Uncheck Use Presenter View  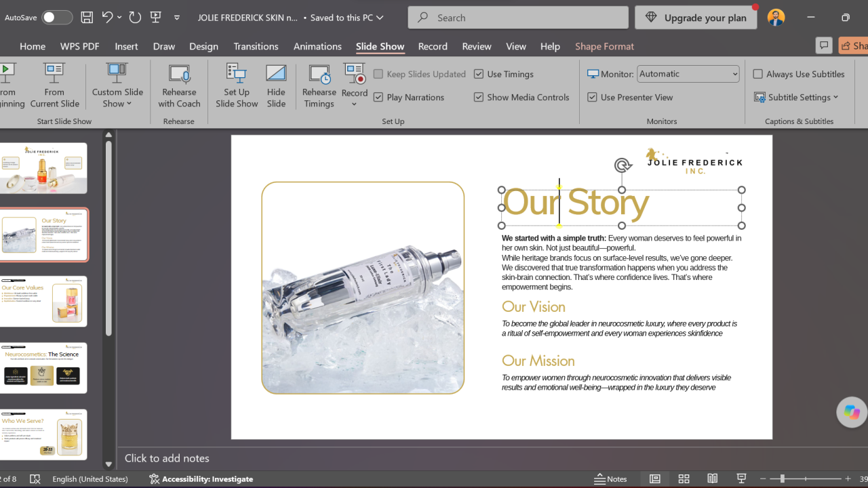click(x=592, y=97)
